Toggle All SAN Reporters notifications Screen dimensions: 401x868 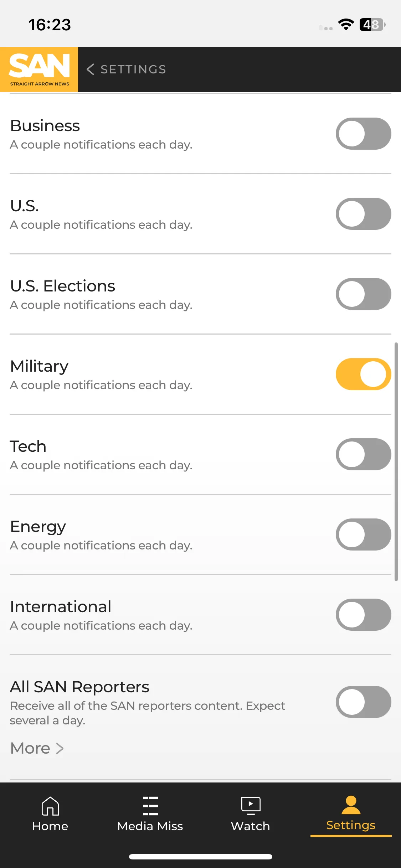coord(364,702)
